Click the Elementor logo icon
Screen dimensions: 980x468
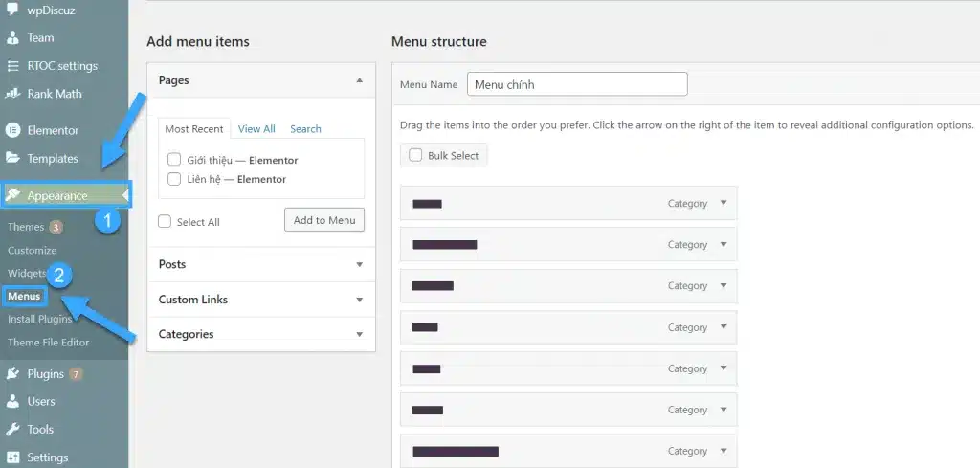tap(12, 130)
